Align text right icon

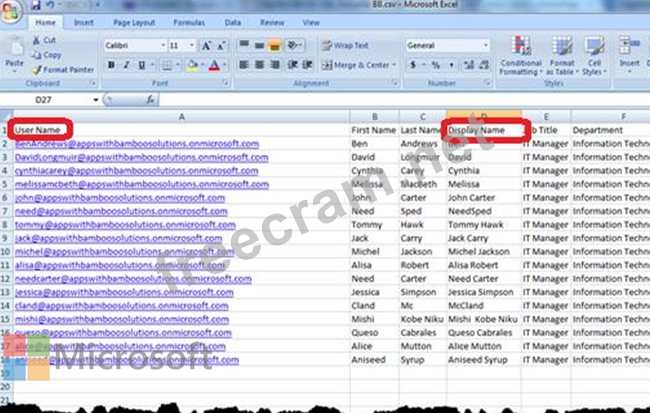point(274,65)
